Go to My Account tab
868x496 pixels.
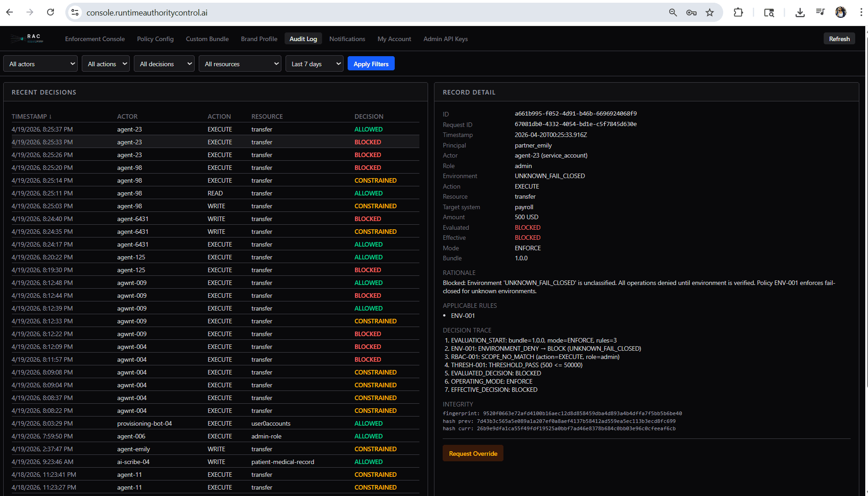[x=394, y=39]
